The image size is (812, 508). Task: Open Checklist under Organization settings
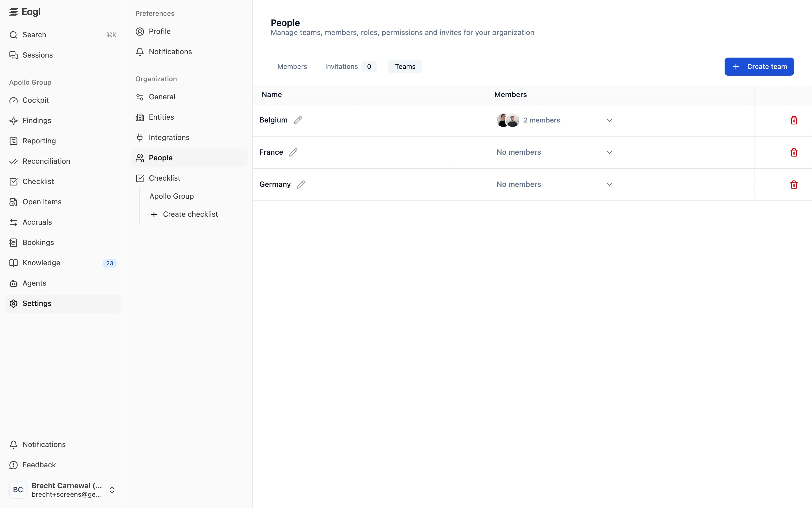tap(189, 178)
